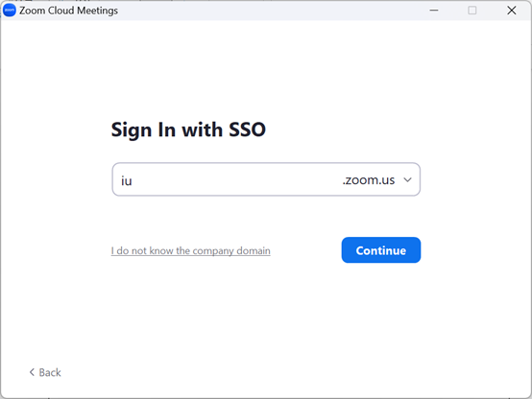The image size is (532, 399).
Task: Minimize the Zoom Cloud Meetings window
Action: 434,11
